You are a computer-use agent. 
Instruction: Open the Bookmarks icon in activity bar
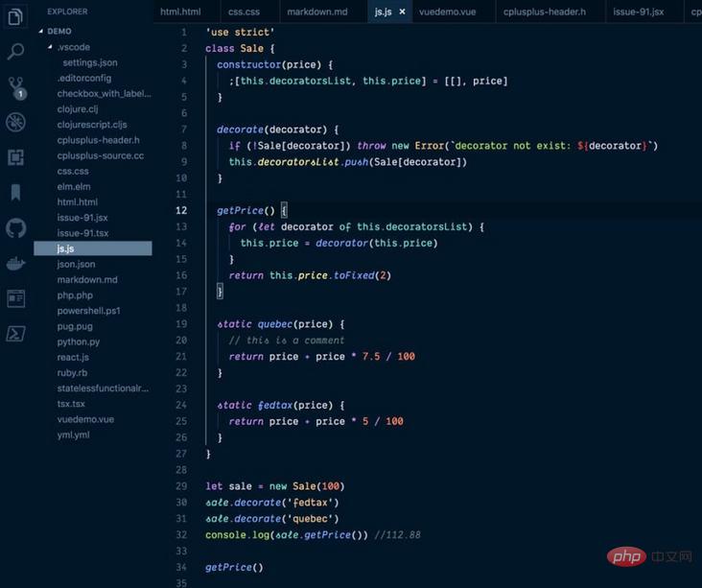click(x=15, y=193)
